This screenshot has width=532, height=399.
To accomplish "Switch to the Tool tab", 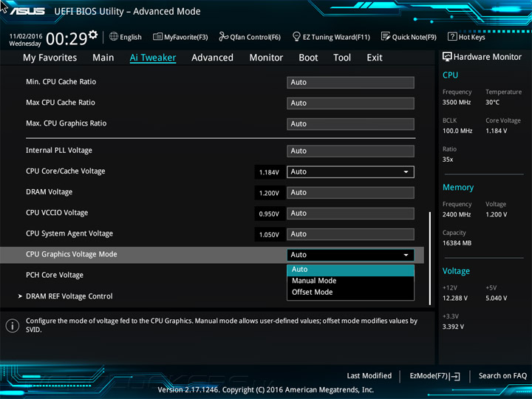I will point(342,58).
